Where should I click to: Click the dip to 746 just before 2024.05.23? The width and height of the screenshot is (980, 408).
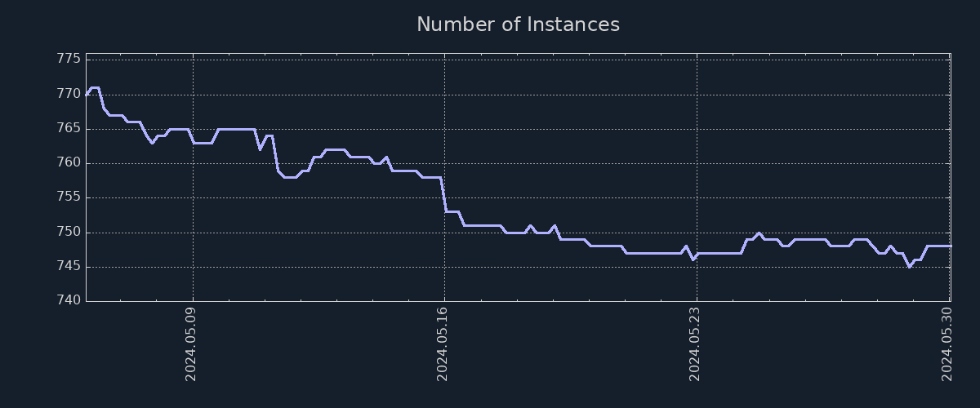(693, 259)
